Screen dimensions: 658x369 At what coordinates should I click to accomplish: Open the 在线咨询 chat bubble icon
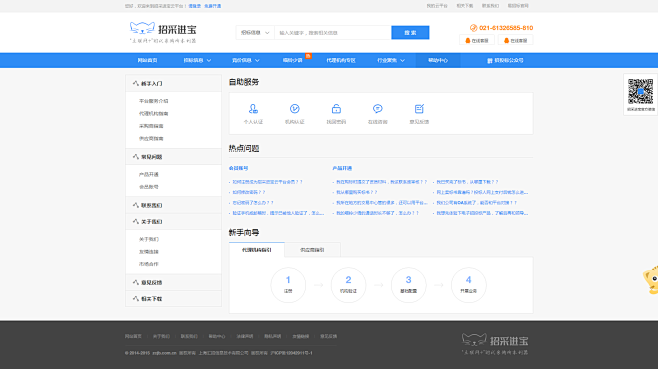[378, 109]
